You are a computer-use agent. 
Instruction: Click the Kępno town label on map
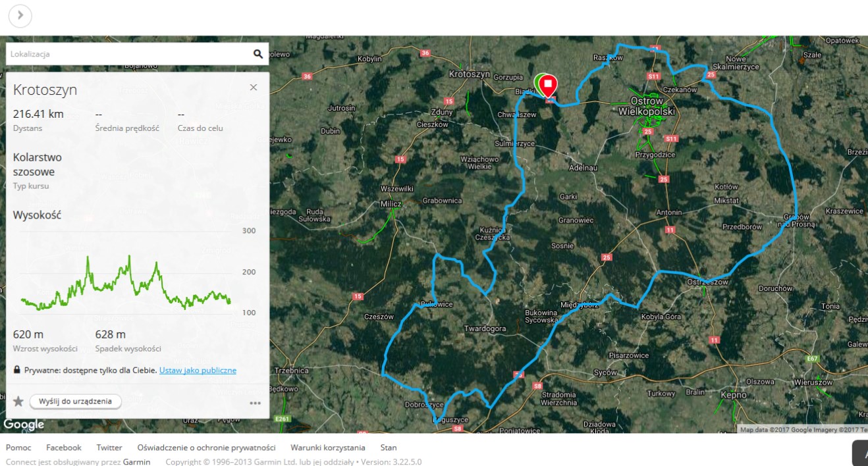[734, 395]
